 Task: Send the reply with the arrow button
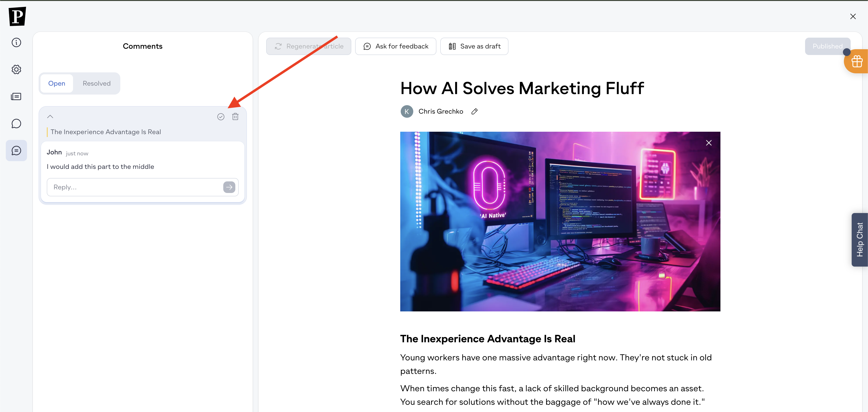(x=229, y=187)
